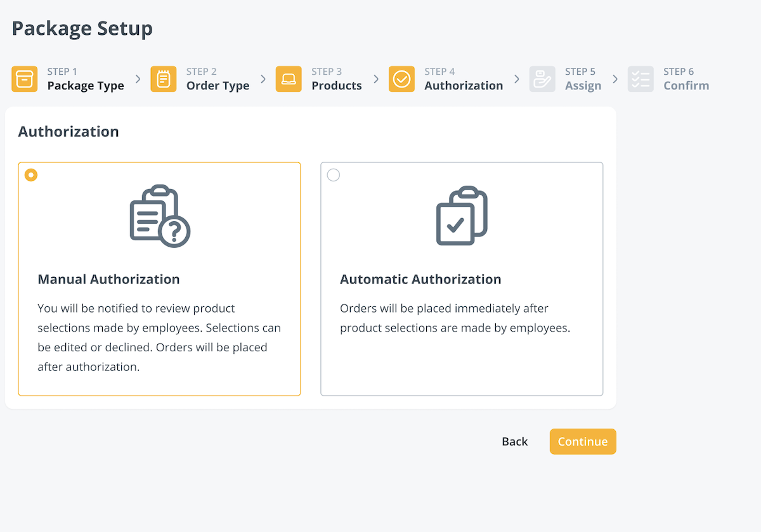Click the clipboard question mark icon
Viewport: 761px width, 532px height.
tap(160, 216)
